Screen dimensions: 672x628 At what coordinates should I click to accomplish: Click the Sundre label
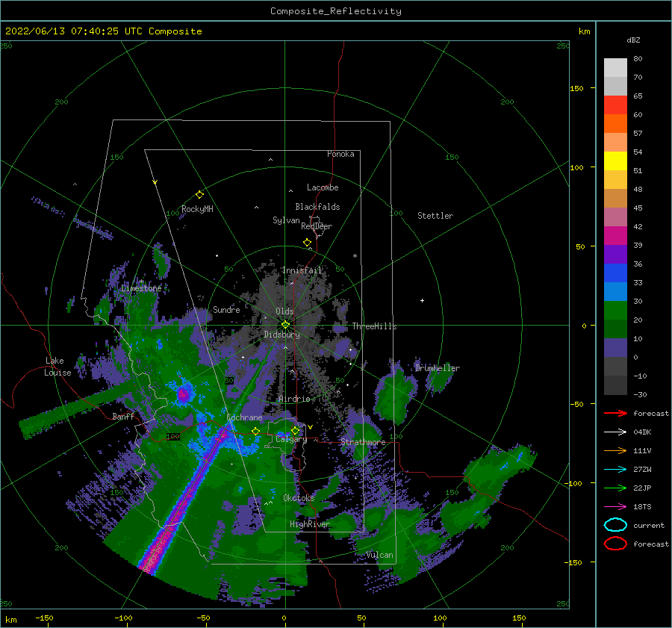226,309
